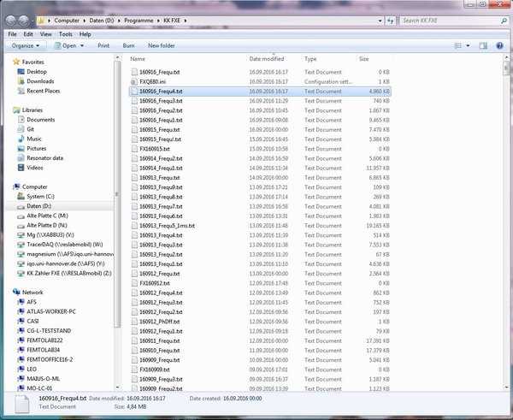Click the Computer breadcrumb segment
Image resolution: width=513 pixels, height=420 pixels.
[67, 21]
